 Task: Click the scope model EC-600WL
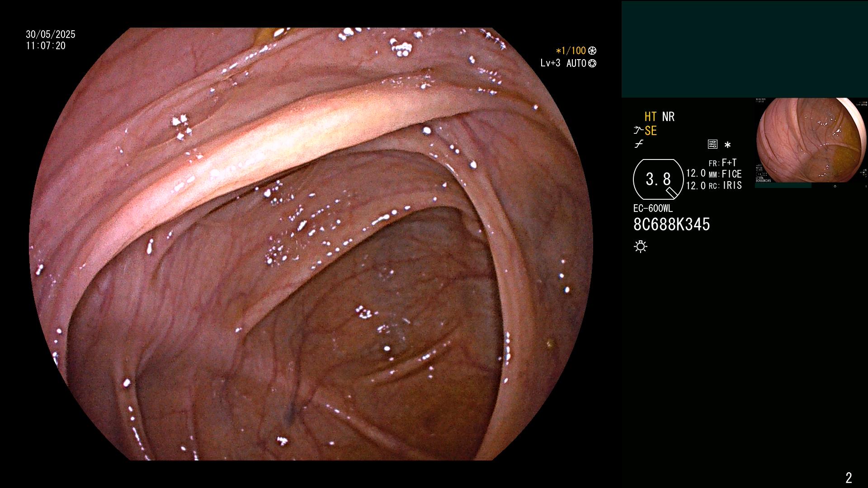653,208
